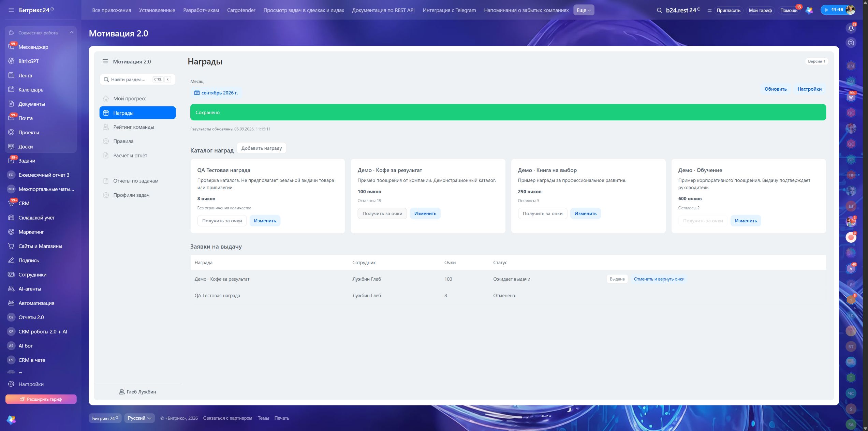Click the colorful Copilot icon in top bar
This screenshot has width=868, height=431.
point(809,10)
